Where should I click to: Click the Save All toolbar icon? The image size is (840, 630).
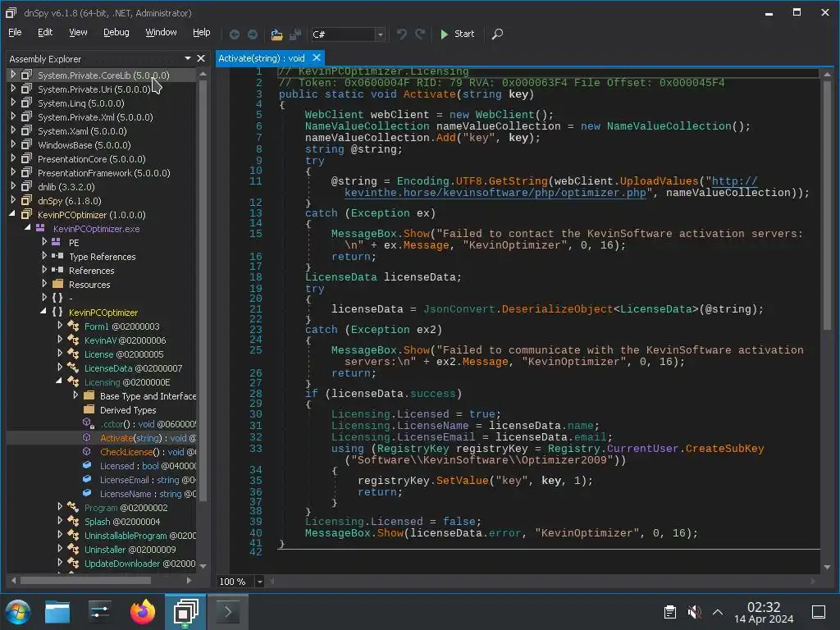pyautogui.click(x=295, y=34)
